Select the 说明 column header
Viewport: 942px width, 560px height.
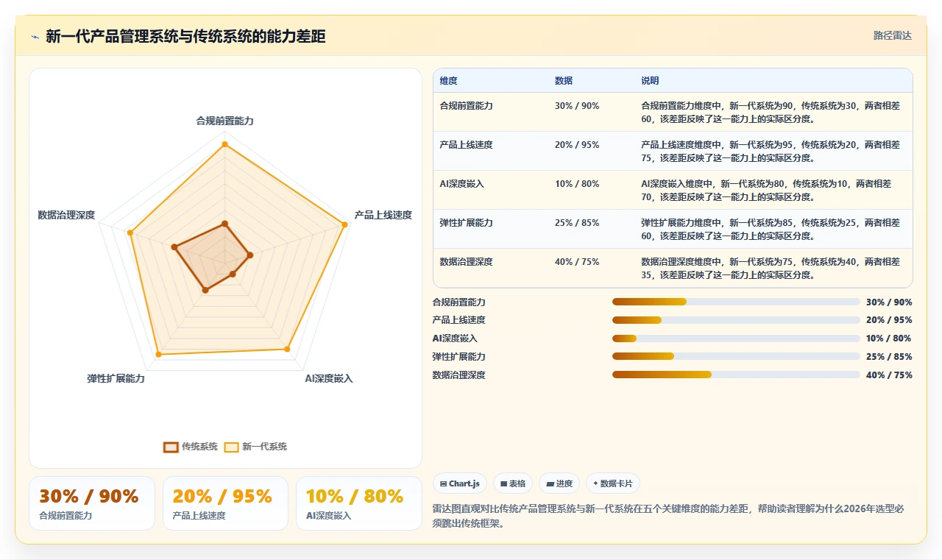point(650,81)
